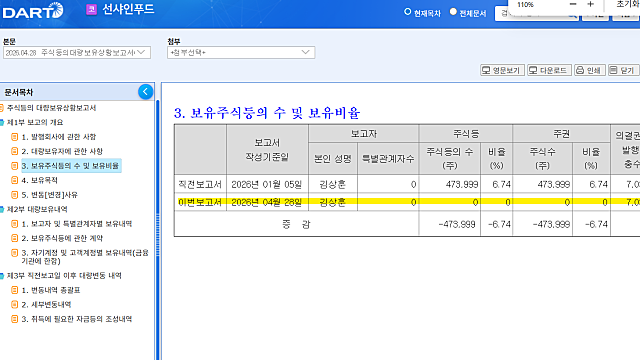
Task: Open the 첨부선택 attachment dropdown
Action: point(241,53)
